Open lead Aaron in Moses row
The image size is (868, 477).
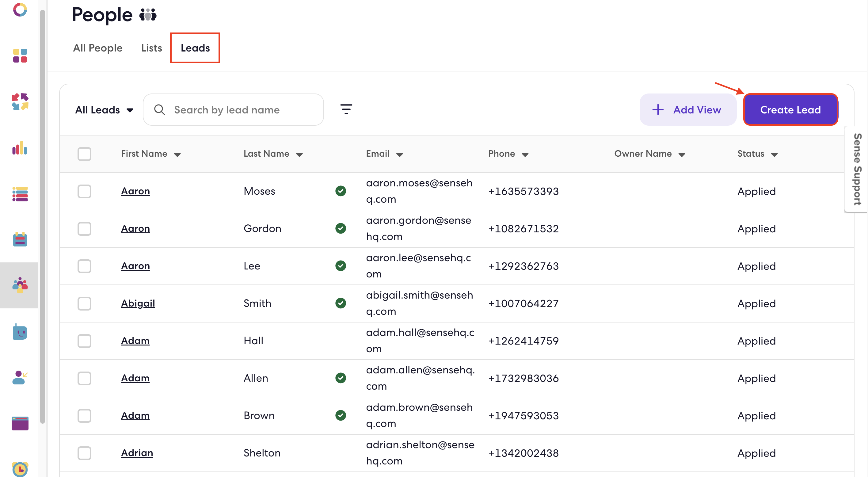(135, 191)
